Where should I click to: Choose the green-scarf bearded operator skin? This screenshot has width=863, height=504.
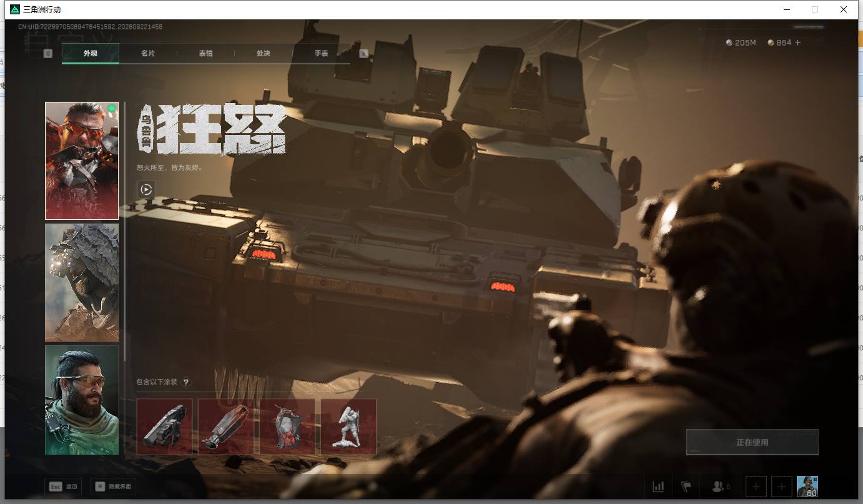point(82,400)
